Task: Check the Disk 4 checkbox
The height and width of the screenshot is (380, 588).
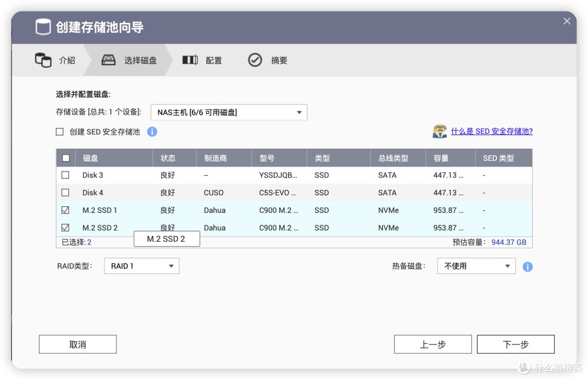Action: click(x=65, y=192)
